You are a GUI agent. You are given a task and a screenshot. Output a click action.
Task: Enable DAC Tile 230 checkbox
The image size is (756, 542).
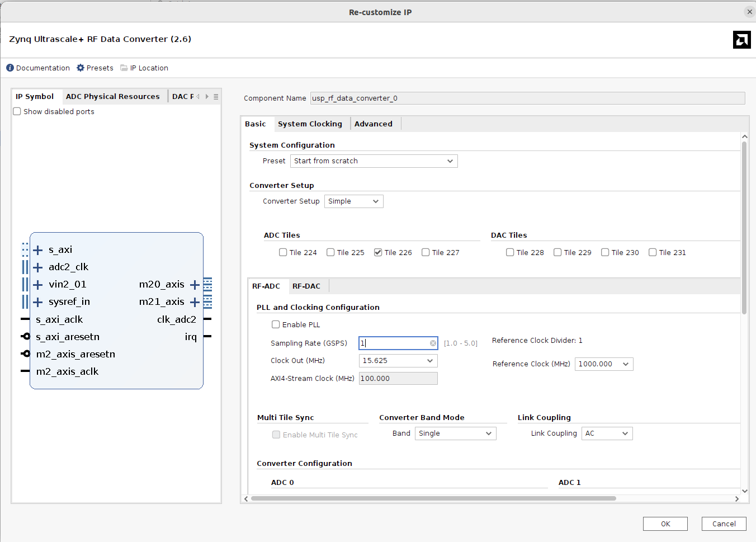click(605, 252)
